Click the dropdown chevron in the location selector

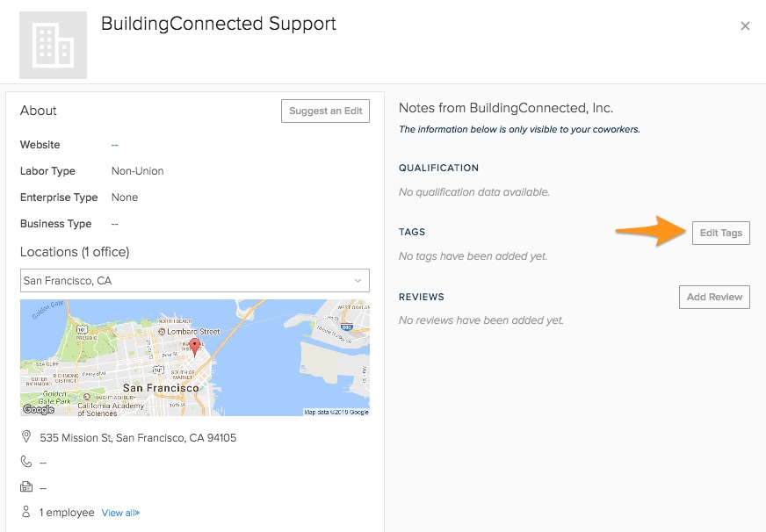click(x=358, y=281)
